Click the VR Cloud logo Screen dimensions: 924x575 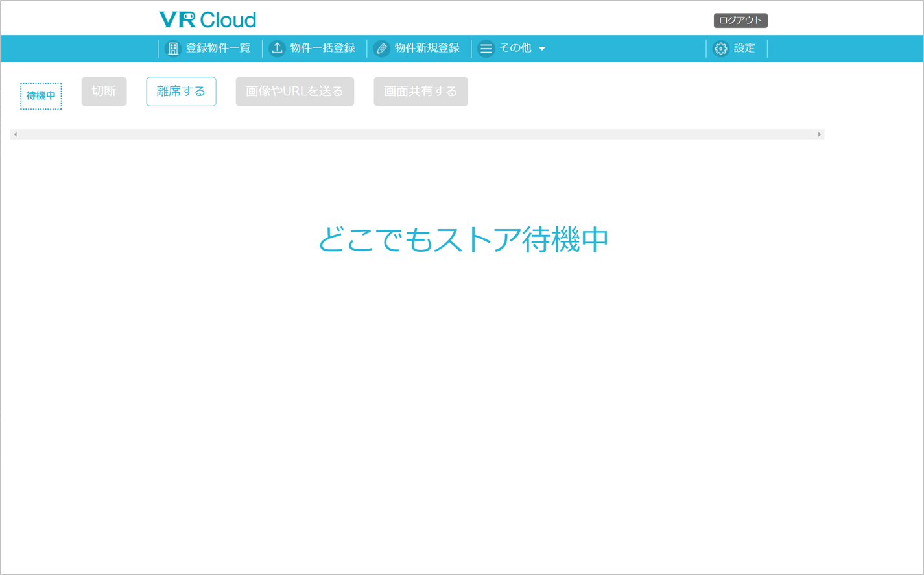pos(207,19)
